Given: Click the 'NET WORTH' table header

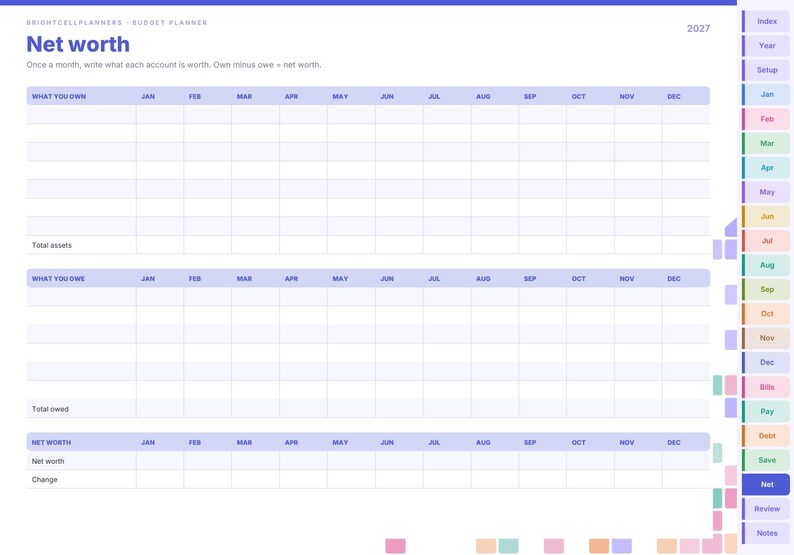Looking at the screenshot, I should 51,442.
